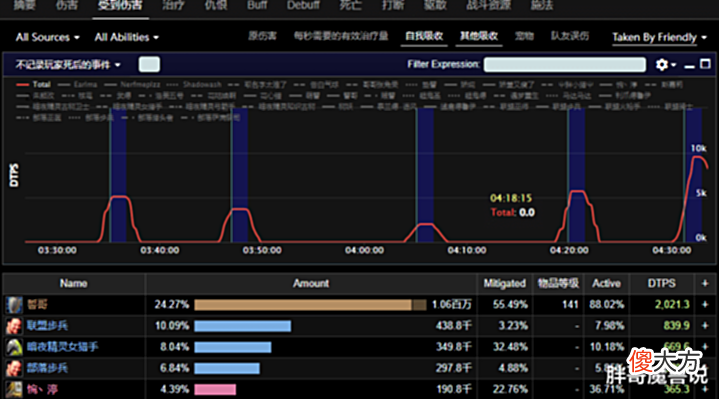Toggle the 其他吸收 option
Image resolution: width=719 pixels, height=399 pixels.
click(479, 36)
